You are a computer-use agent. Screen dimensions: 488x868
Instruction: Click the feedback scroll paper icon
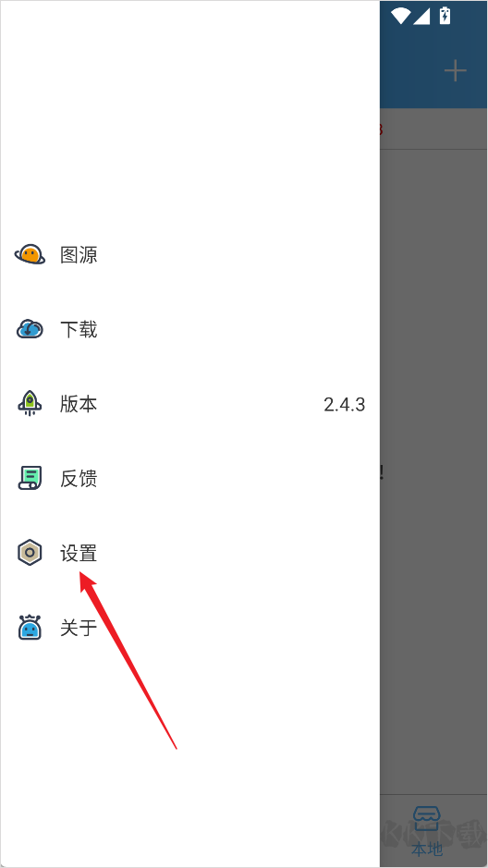(30, 478)
